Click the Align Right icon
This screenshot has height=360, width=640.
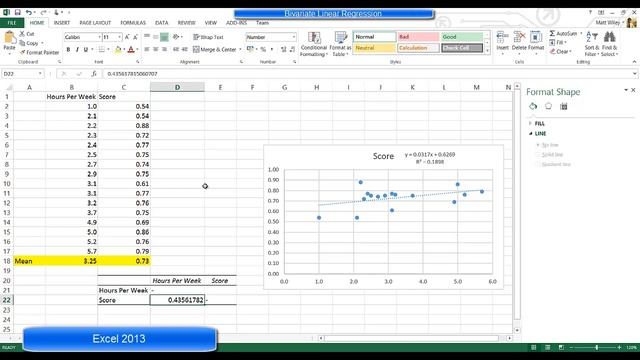pos(164,49)
